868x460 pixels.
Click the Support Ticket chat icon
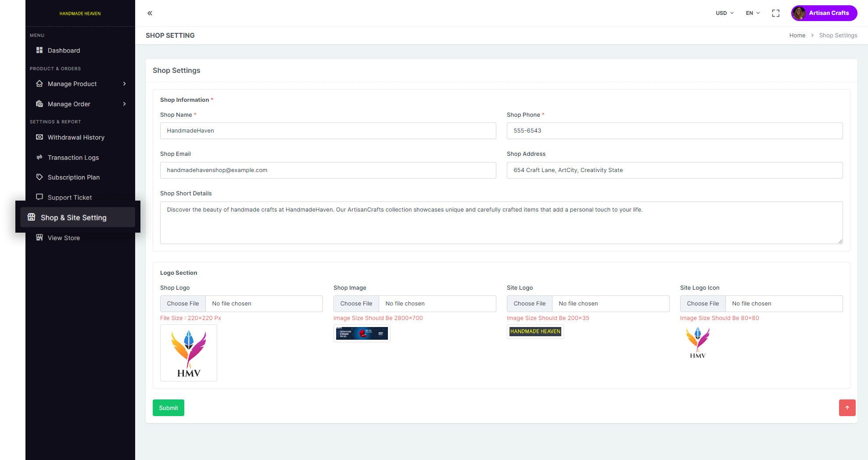coord(39,197)
